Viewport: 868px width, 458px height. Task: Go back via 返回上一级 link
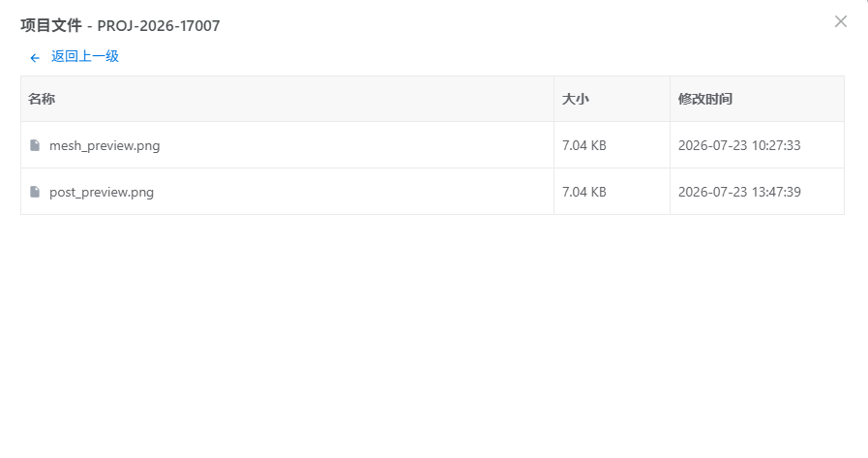point(75,56)
